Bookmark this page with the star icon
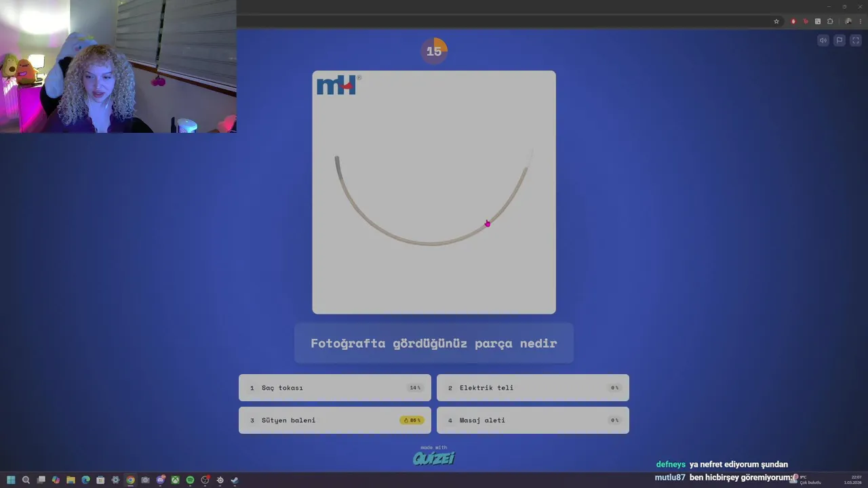The image size is (868, 488). 776,22
